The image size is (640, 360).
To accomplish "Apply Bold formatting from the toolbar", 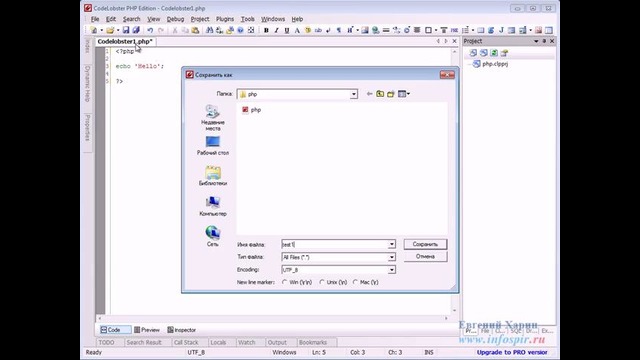I will tap(266, 30).
